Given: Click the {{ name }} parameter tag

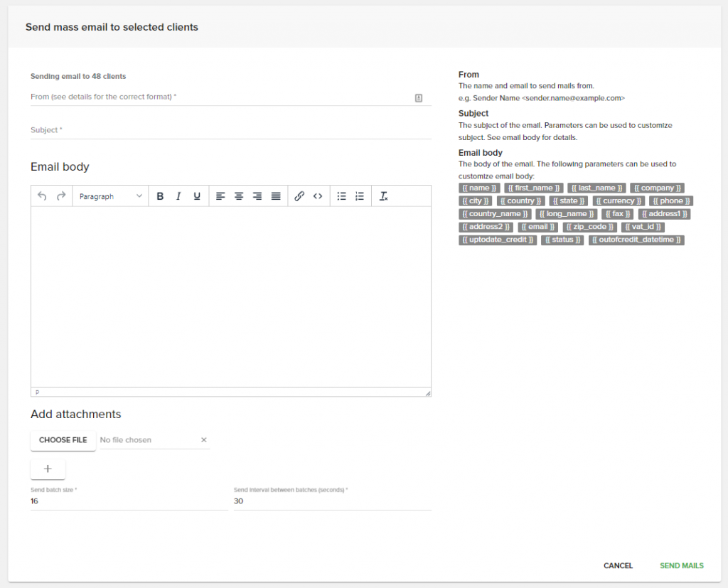Looking at the screenshot, I should coord(479,188).
